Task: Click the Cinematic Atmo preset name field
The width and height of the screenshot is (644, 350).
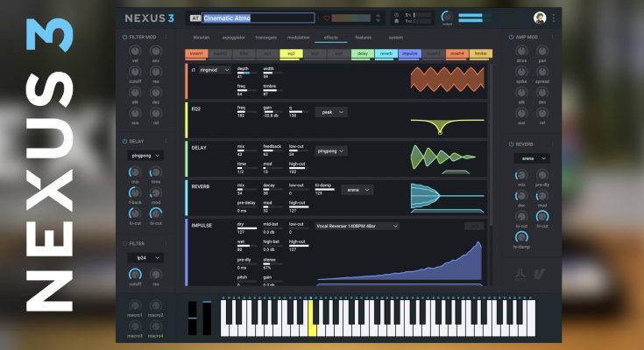Action: 258,17
